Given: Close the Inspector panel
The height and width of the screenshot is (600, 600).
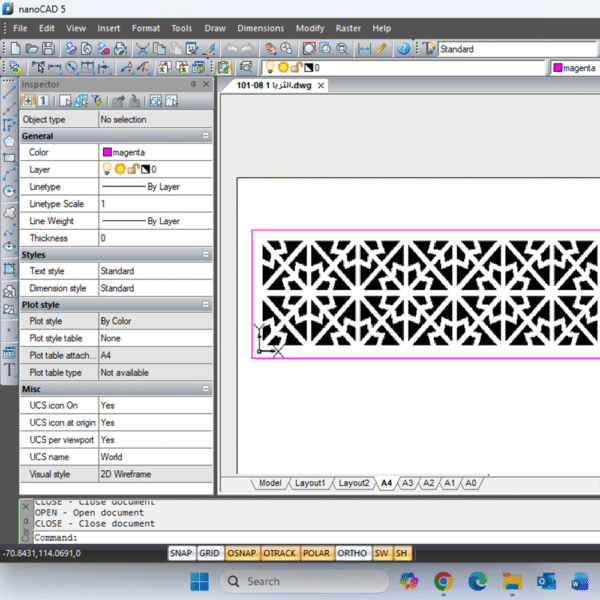Looking at the screenshot, I should coord(206,85).
